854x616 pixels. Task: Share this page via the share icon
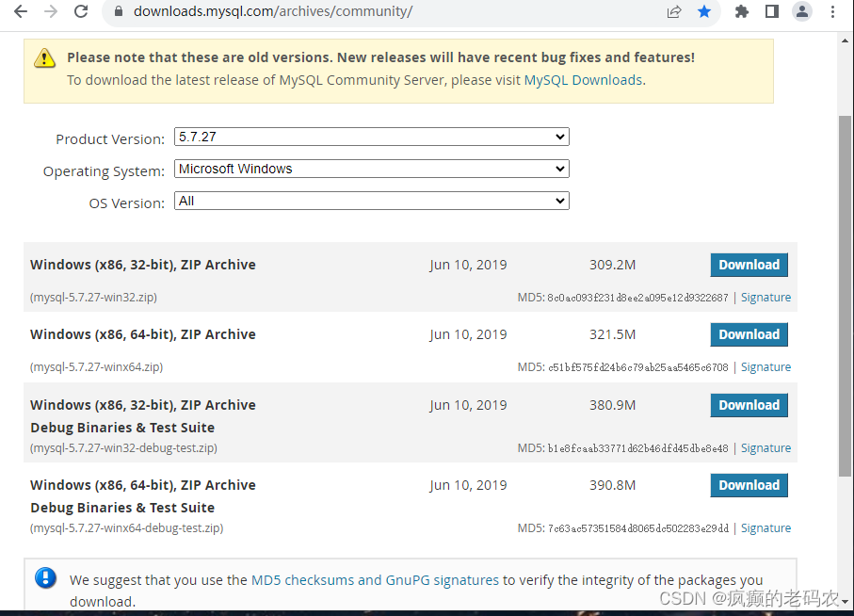point(674,11)
